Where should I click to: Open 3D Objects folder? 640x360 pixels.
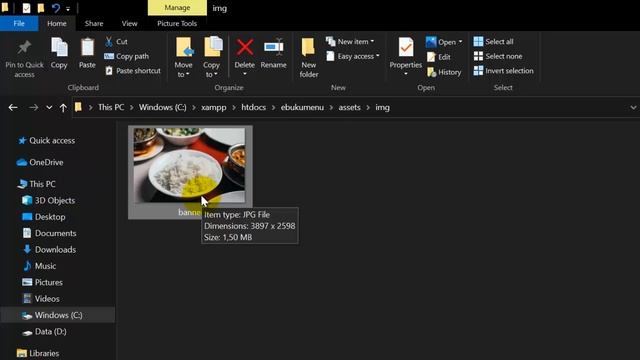[49, 200]
